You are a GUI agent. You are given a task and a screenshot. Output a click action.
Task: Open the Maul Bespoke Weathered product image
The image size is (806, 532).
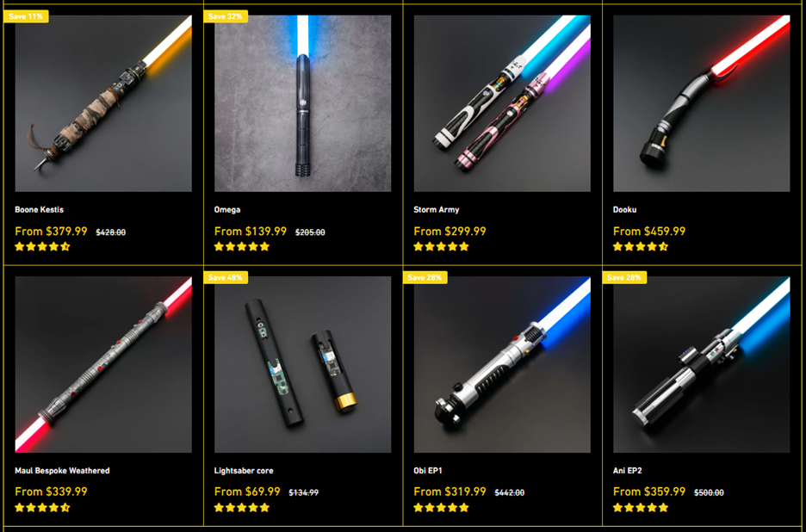tap(103, 364)
